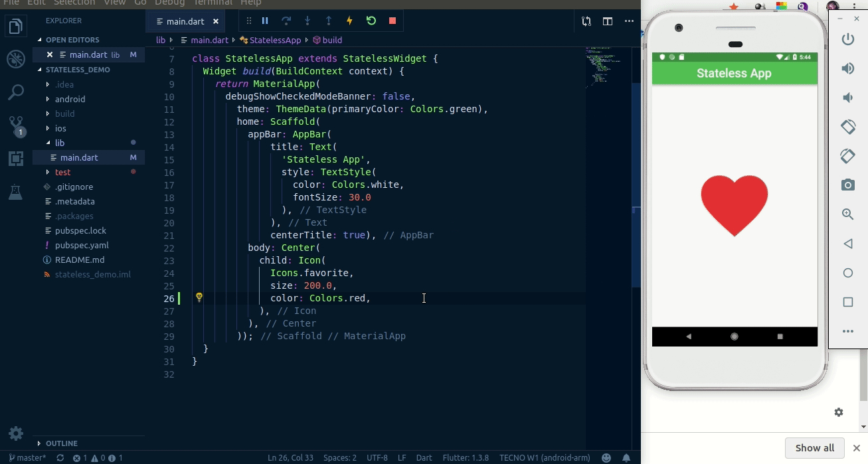The width and height of the screenshot is (868, 464).
Task: Open the quick fix lightbulb on line 26
Action: point(199,297)
